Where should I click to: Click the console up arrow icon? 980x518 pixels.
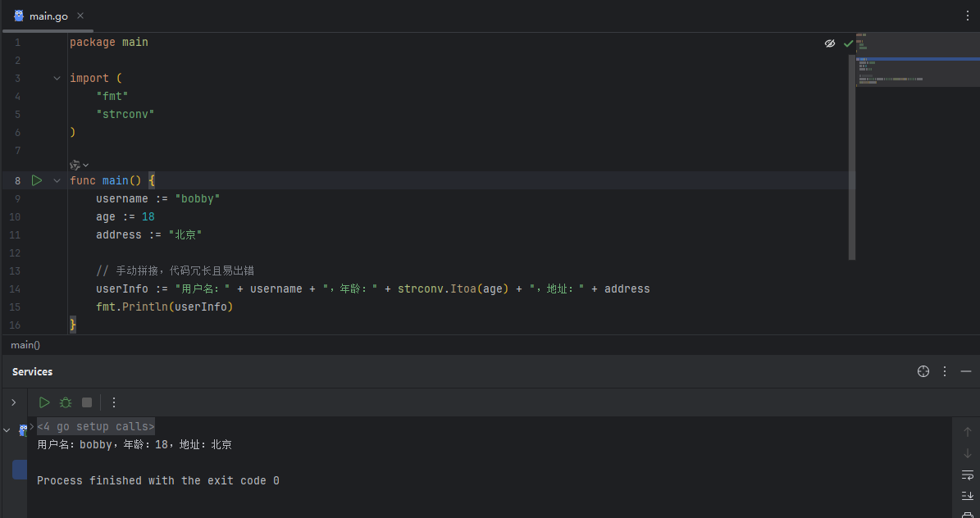pyautogui.click(x=967, y=432)
